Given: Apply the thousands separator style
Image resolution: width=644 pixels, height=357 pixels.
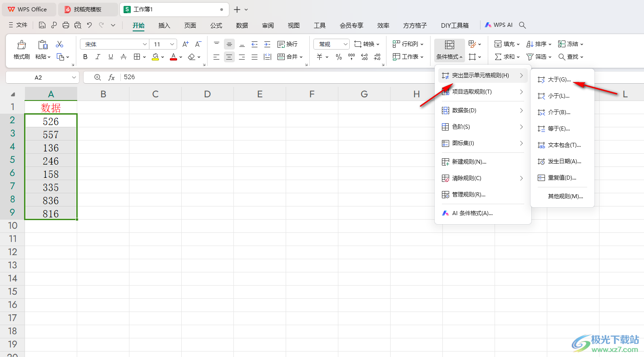Looking at the screenshot, I should pyautogui.click(x=352, y=57).
